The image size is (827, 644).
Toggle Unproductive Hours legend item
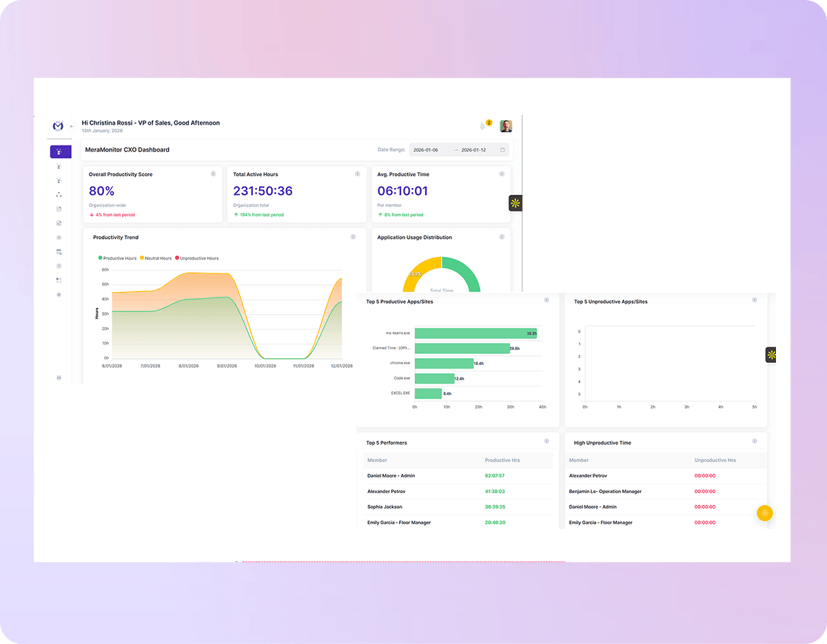click(x=197, y=258)
